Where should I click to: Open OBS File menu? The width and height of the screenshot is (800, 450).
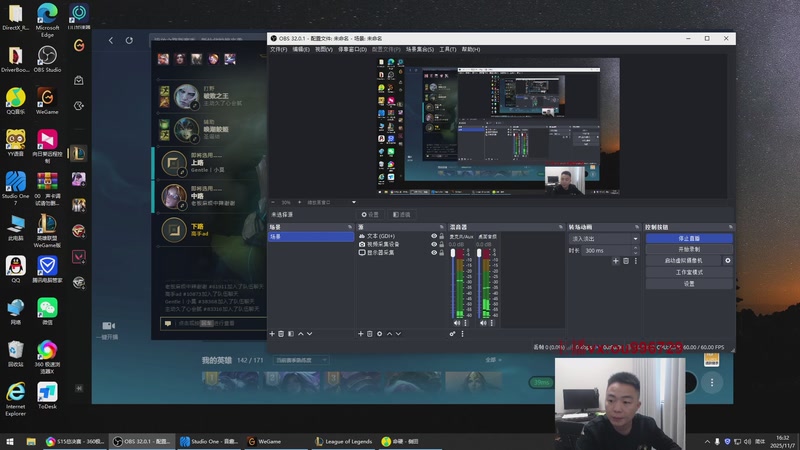(279, 49)
